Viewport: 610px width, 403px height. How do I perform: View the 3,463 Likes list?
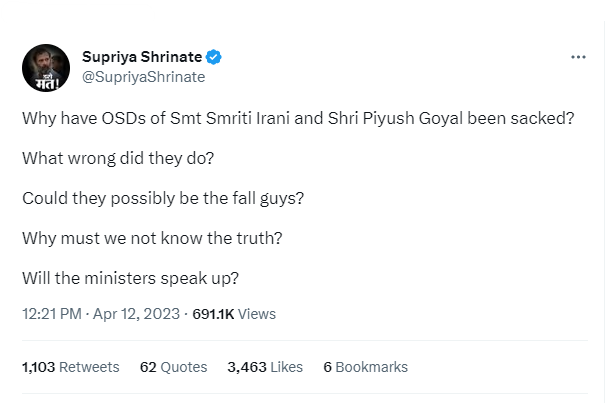coord(265,367)
